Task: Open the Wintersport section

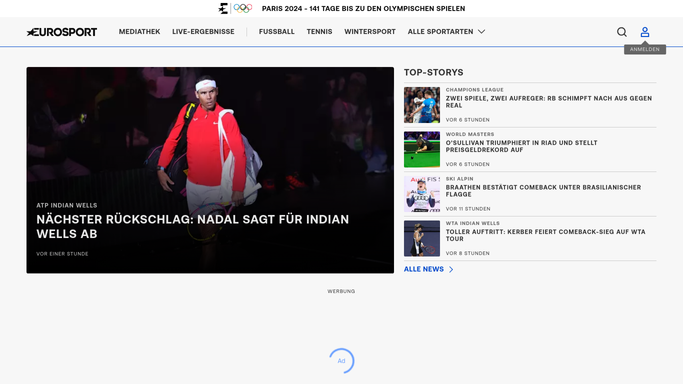Action: [370, 31]
